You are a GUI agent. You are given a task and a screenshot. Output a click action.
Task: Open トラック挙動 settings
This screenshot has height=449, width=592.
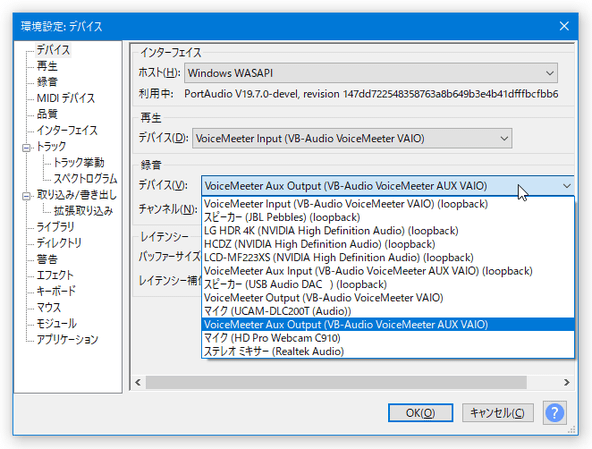79,162
